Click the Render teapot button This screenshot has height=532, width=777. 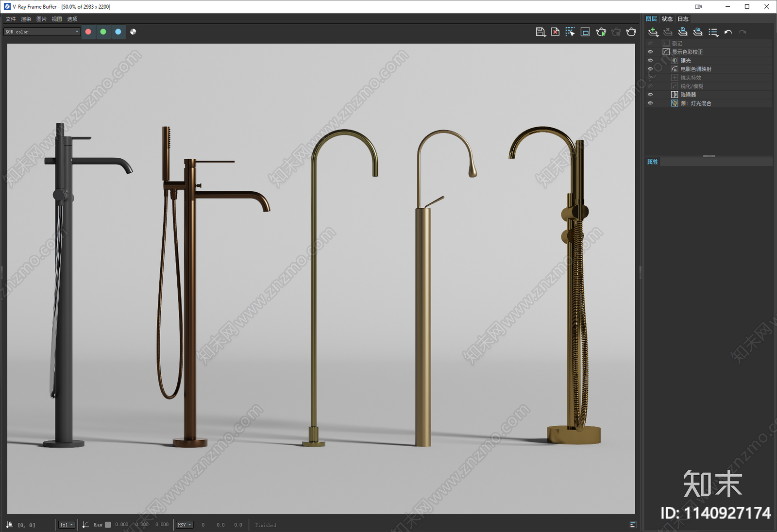tap(631, 32)
